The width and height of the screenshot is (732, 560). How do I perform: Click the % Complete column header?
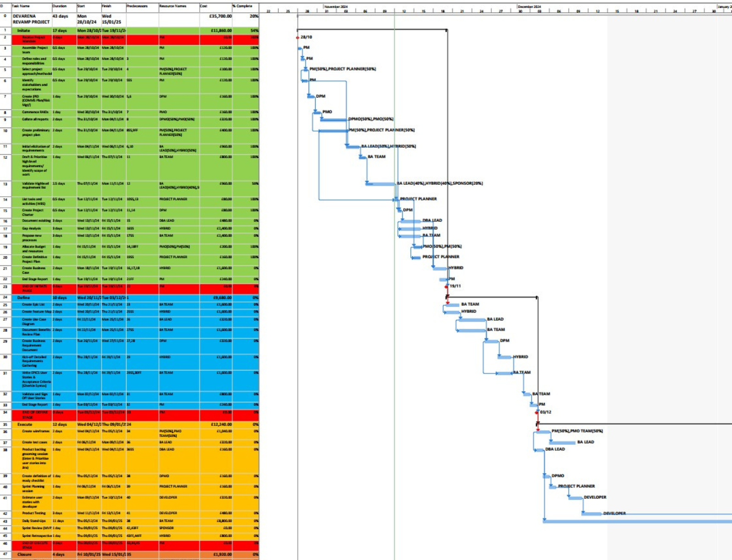tap(245, 6)
